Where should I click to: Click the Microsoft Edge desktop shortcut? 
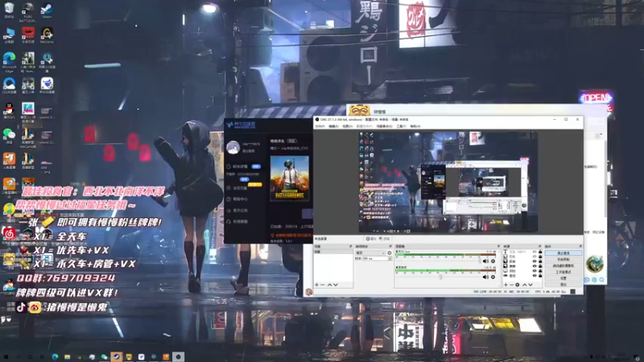tap(9, 62)
